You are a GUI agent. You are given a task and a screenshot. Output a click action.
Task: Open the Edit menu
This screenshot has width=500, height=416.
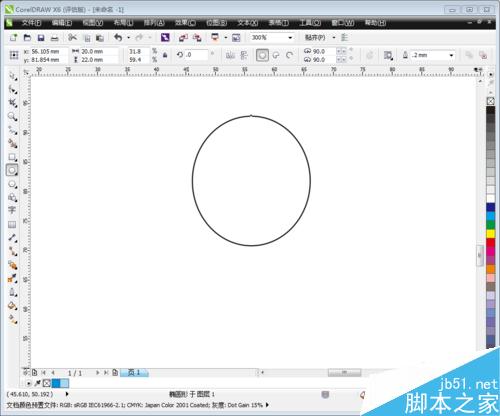(62, 23)
